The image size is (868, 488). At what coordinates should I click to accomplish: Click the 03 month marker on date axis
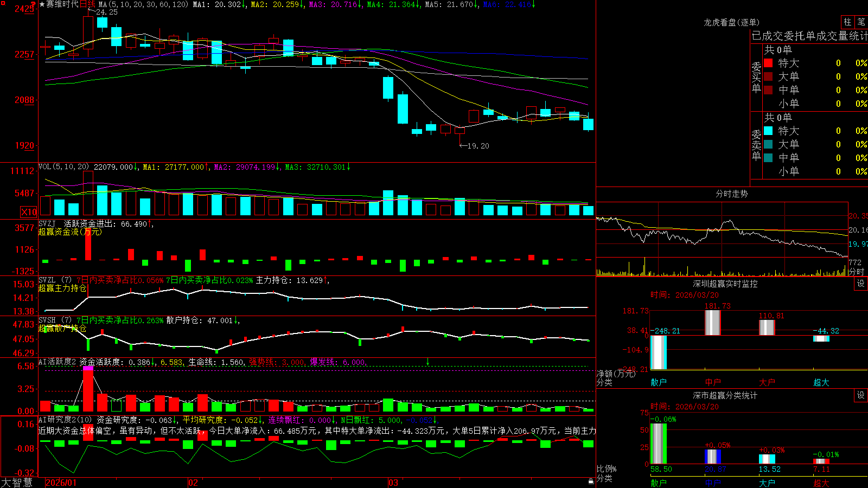click(393, 483)
